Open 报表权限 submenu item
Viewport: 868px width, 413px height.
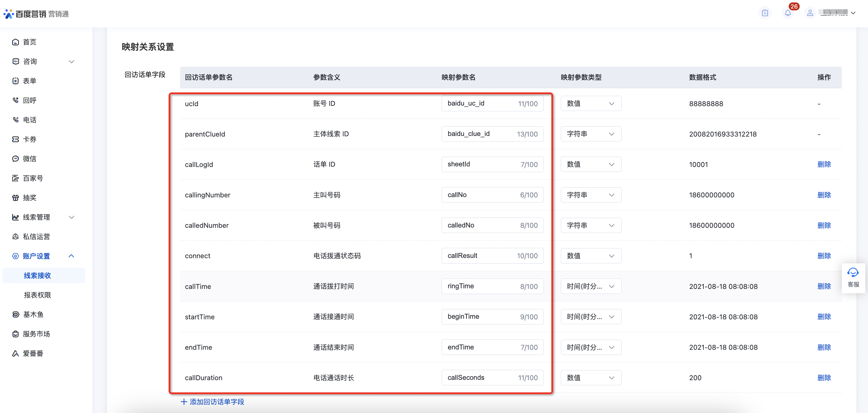pyautogui.click(x=37, y=295)
